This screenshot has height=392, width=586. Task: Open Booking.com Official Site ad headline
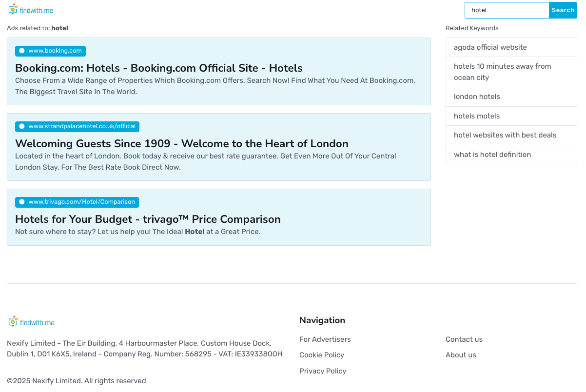159,68
